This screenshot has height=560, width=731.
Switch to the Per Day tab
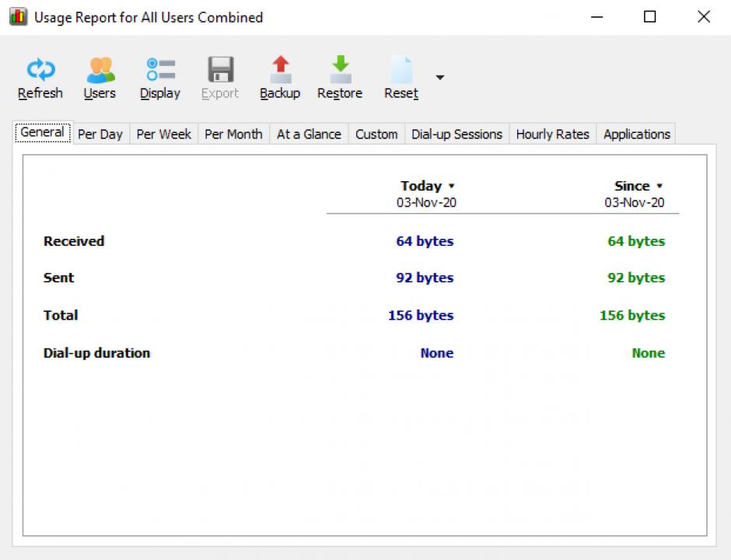point(100,135)
